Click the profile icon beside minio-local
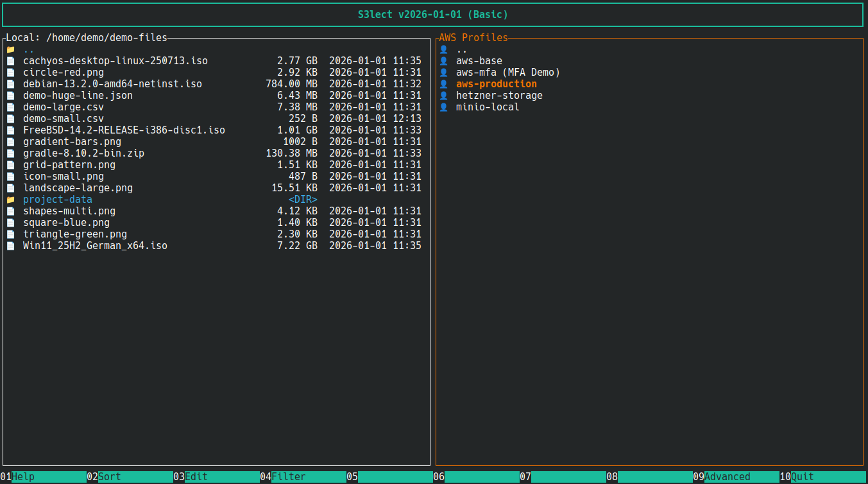 [443, 107]
